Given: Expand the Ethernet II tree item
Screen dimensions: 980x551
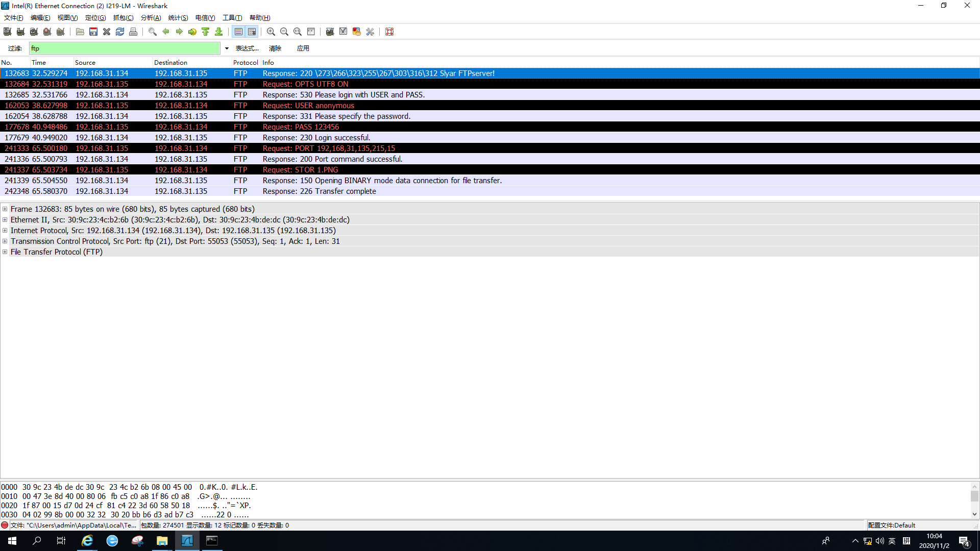Looking at the screenshot, I should tap(5, 220).
